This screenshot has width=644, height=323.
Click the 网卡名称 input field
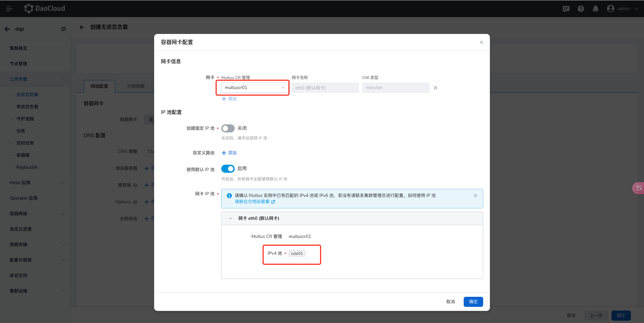325,87
